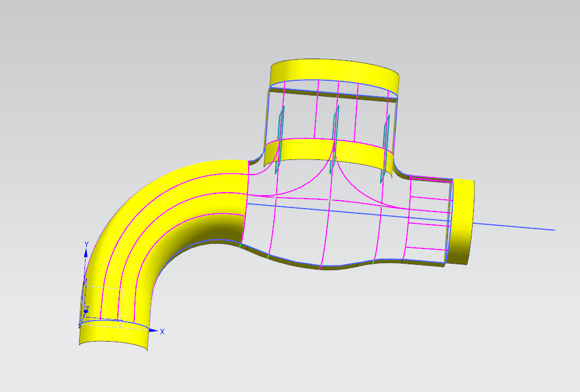580x392 pixels.
Task: Click the Z axis label of the coordinate triad
Action: (x=87, y=309)
